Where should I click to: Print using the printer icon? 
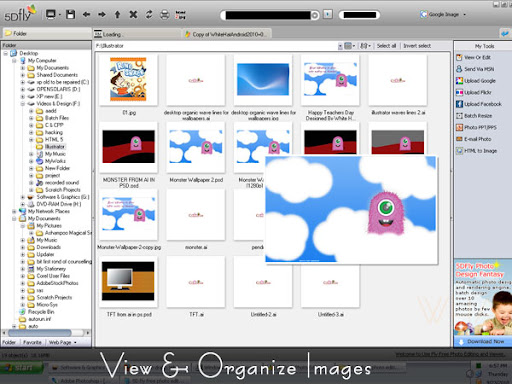pos(165,15)
